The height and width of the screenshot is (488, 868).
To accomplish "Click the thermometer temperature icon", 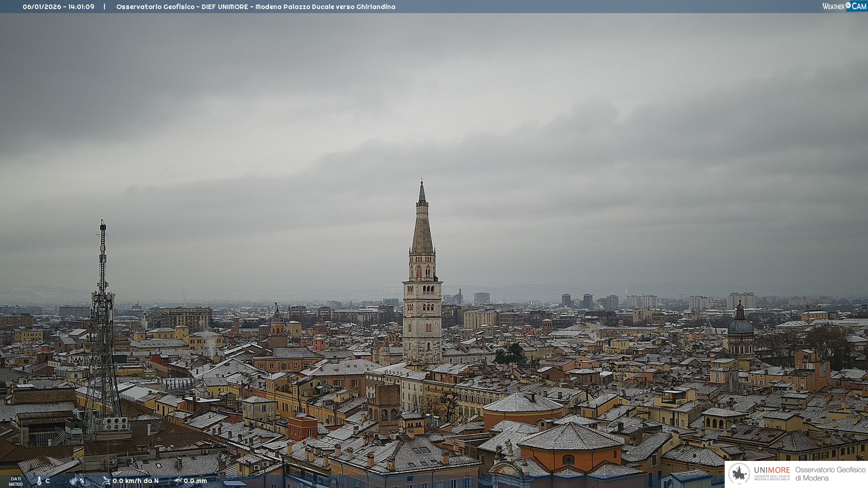I will click(x=39, y=481).
